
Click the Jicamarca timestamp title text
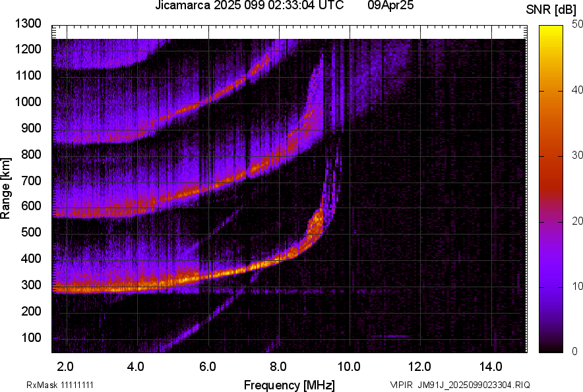(249, 6)
